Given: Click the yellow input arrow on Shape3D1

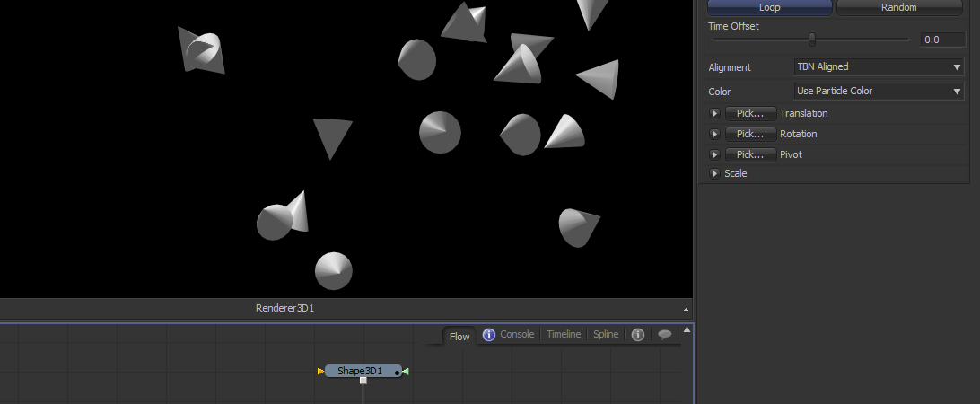Looking at the screenshot, I should (x=320, y=372).
